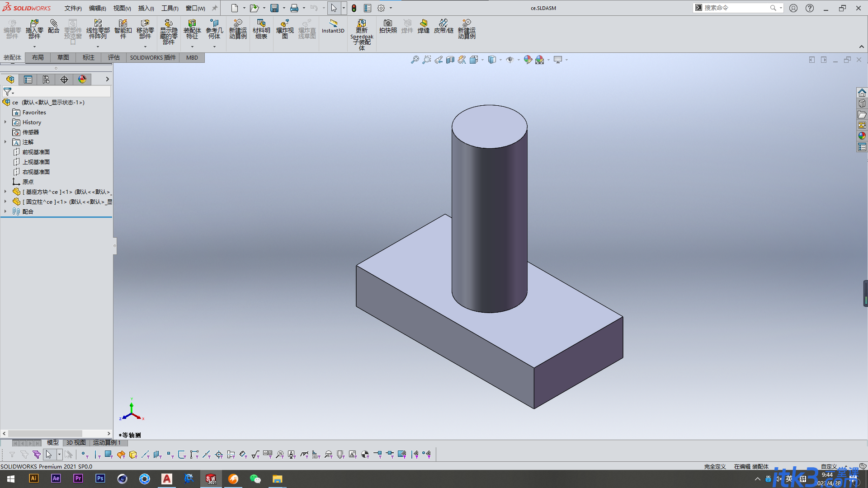Click the MBD tab in ribbon
Screen dimensions: 868x488
pos(193,57)
